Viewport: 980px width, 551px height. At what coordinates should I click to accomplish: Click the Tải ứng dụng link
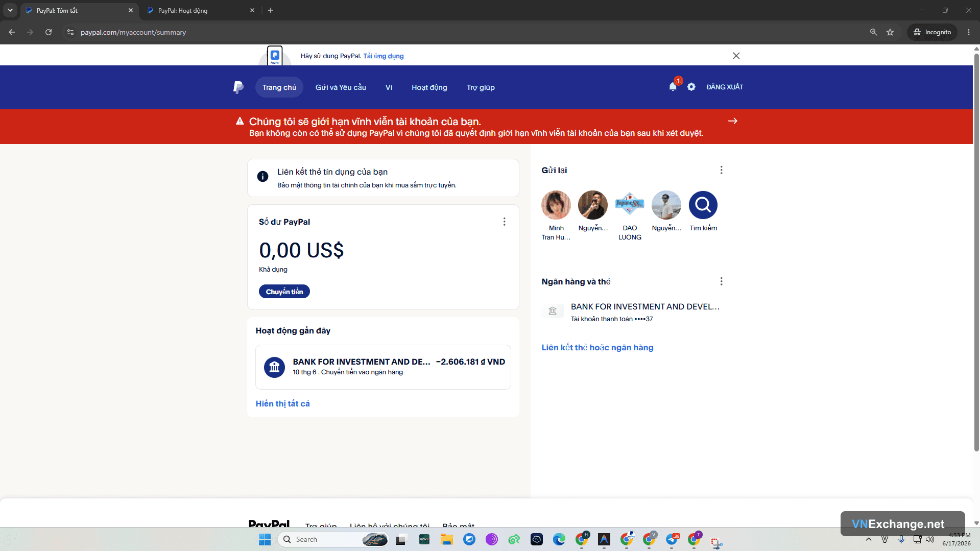click(384, 56)
